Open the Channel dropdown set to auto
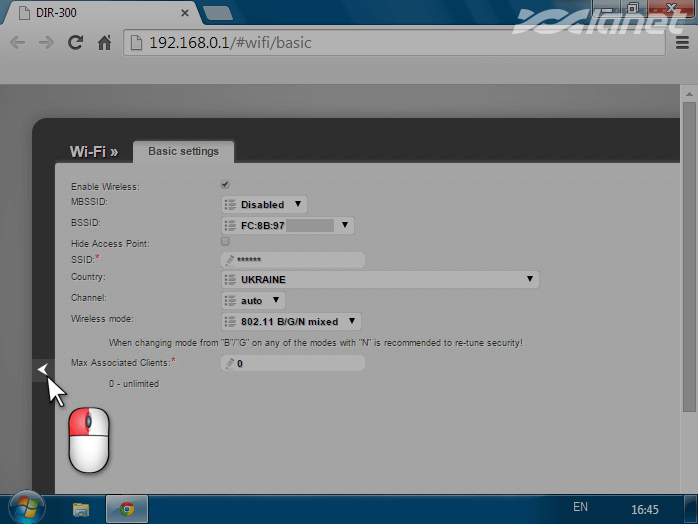Viewport: 698px width, 524px height. 253,300
